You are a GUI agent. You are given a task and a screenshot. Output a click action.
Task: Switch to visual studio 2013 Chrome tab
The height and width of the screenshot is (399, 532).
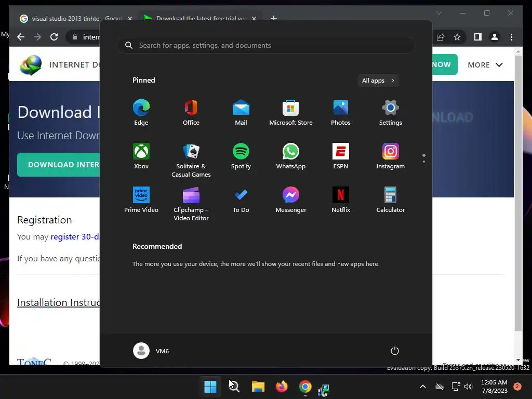click(x=76, y=18)
